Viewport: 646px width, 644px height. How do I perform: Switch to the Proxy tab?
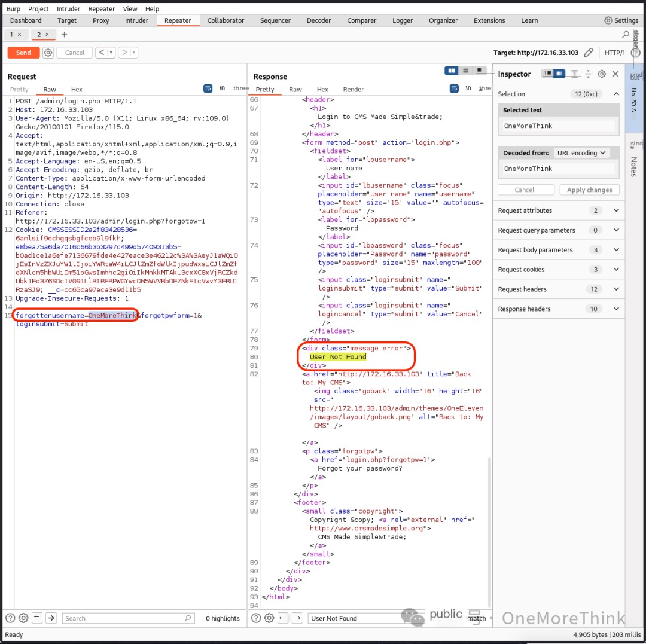point(101,20)
